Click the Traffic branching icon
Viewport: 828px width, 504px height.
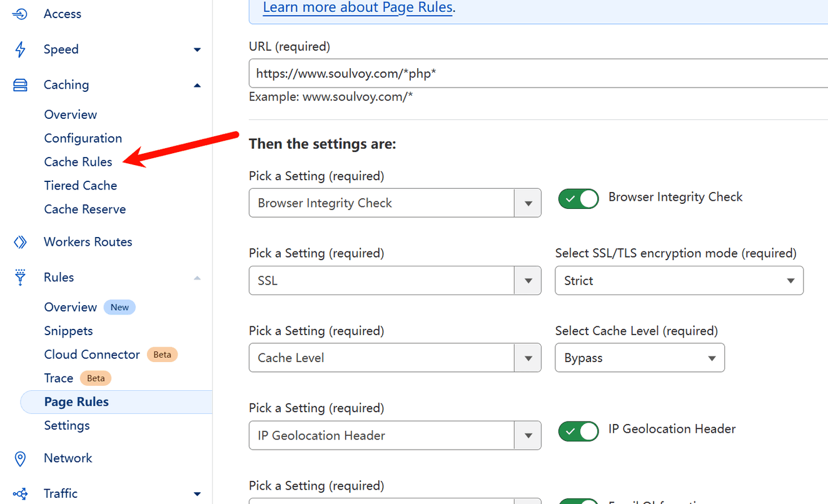(19, 493)
